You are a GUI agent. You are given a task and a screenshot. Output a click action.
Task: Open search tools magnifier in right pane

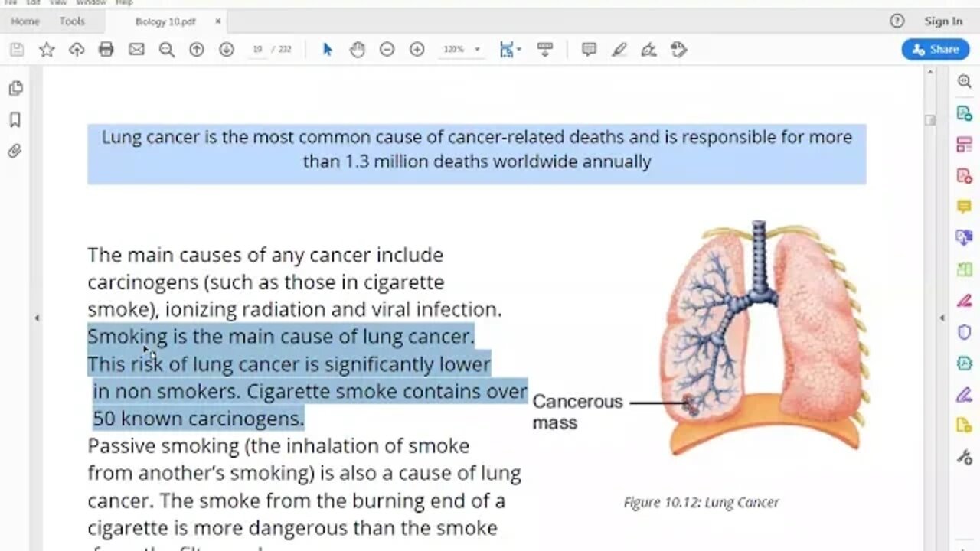click(965, 82)
